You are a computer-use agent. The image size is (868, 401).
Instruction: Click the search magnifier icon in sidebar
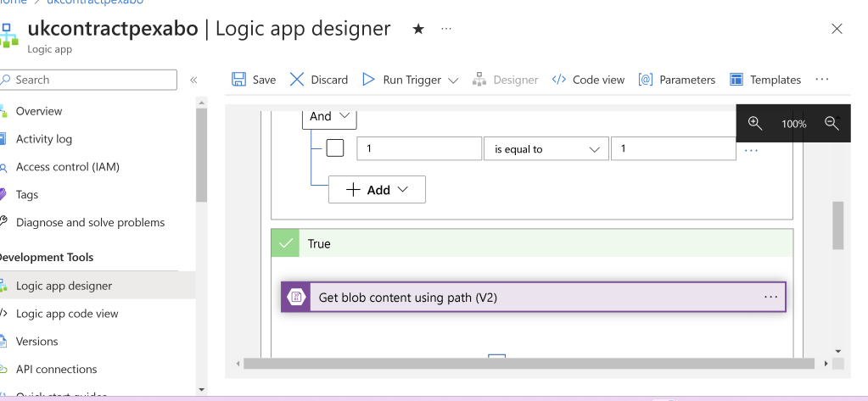(x=6, y=80)
